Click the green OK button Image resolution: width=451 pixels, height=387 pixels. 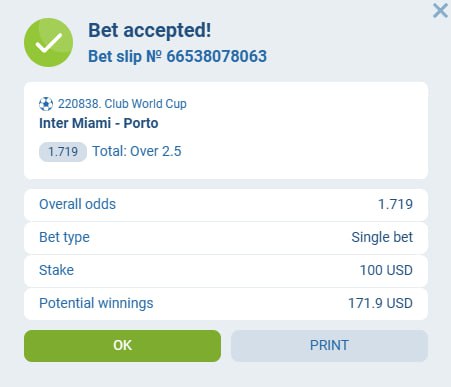point(122,346)
